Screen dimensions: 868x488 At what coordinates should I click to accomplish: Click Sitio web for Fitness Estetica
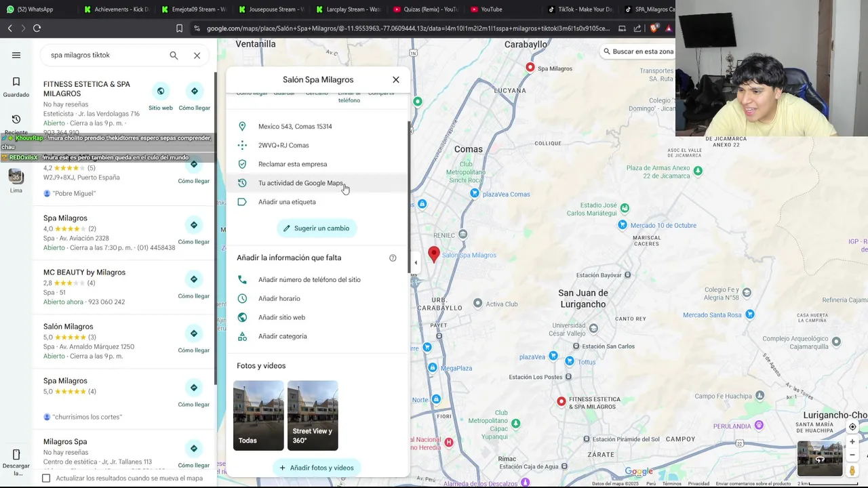point(161,97)
